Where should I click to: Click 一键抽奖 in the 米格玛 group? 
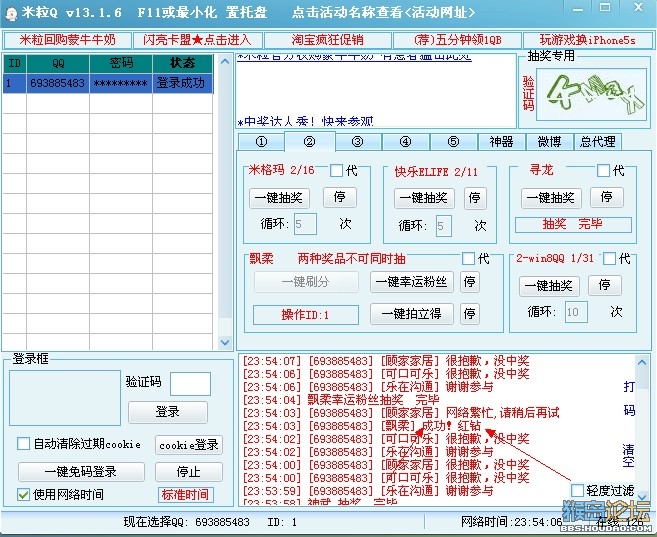(x=279, y=198)
